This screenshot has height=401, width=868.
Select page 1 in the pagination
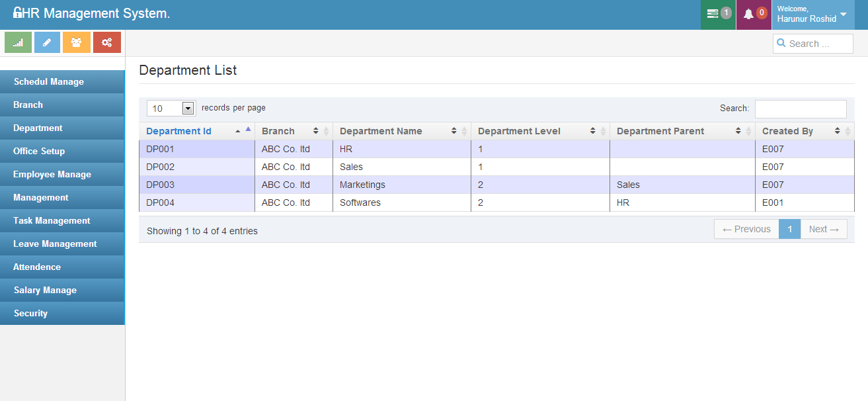coord(789,229)
